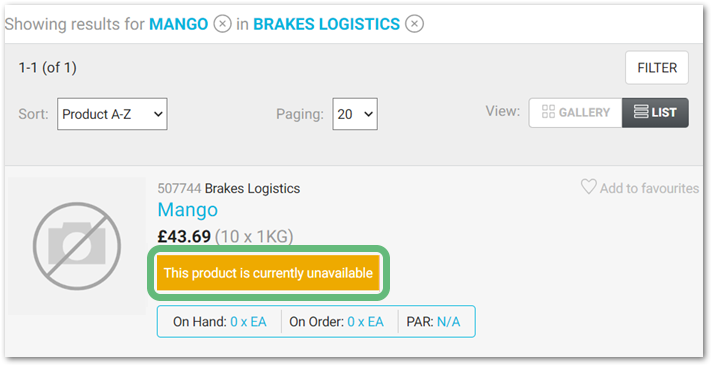Click the On Hand 0 x EA value
This screenshot has width=712, height=366.
[248, 322]
